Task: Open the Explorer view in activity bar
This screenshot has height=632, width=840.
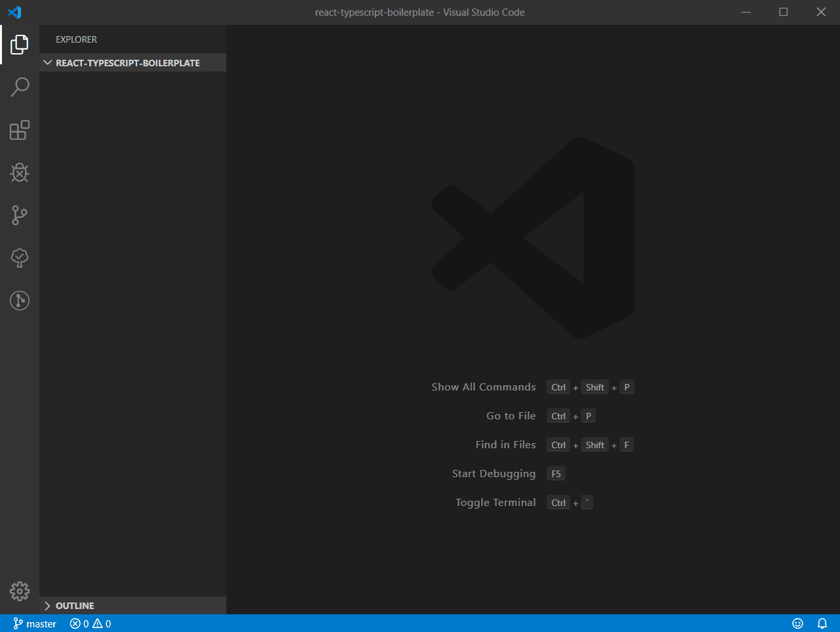Action: 20,45
